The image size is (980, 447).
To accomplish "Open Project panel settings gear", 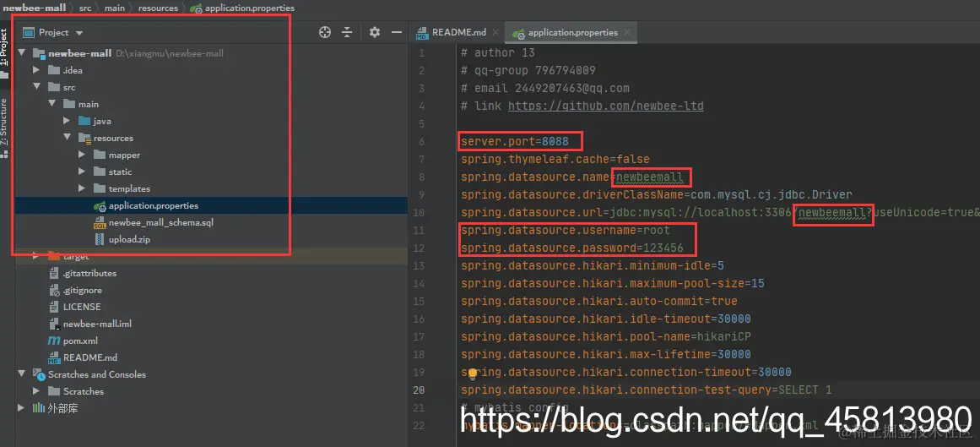I will (x=375, y=33).
